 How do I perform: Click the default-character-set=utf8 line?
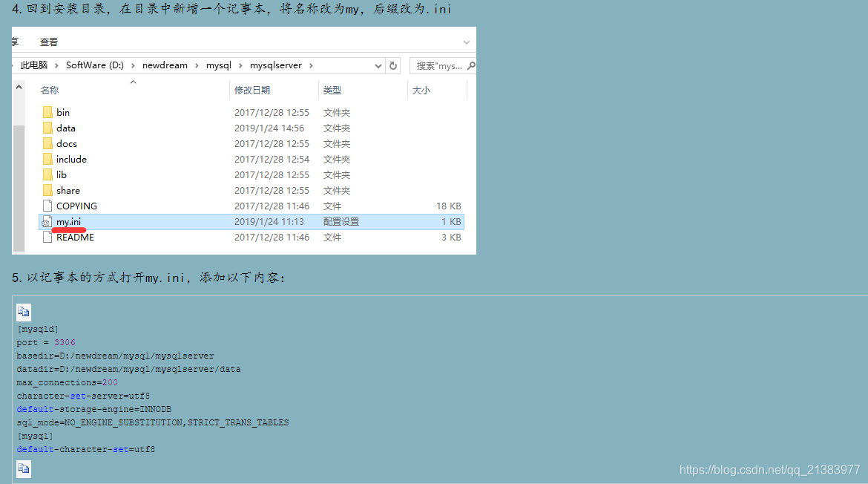(x=86, y=449)
